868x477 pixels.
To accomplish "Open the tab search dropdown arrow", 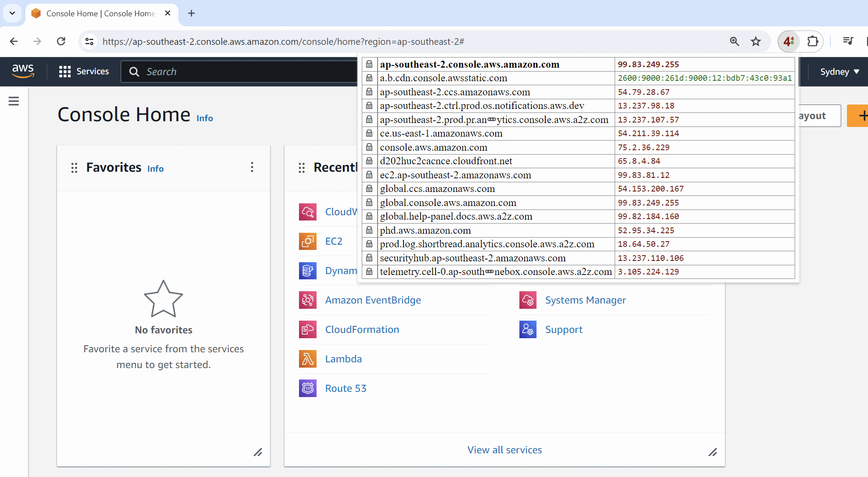I will point(12,13).
